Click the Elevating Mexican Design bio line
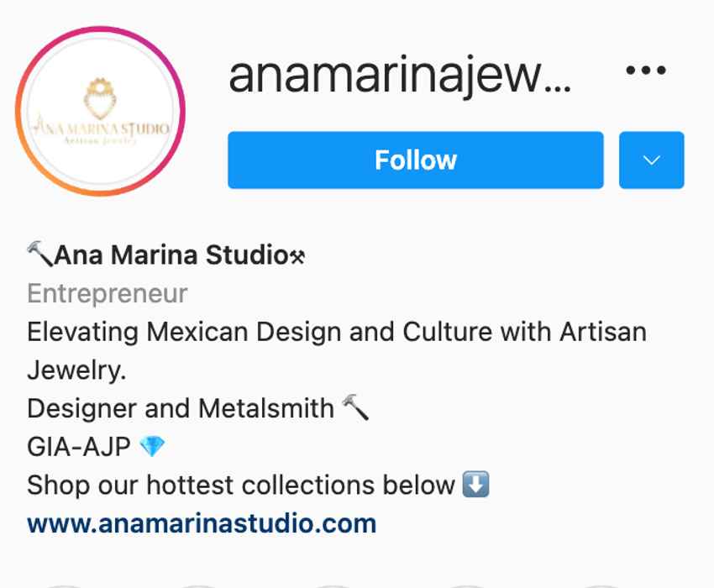The width and height of the screenshot is (714, 588). 337,332
